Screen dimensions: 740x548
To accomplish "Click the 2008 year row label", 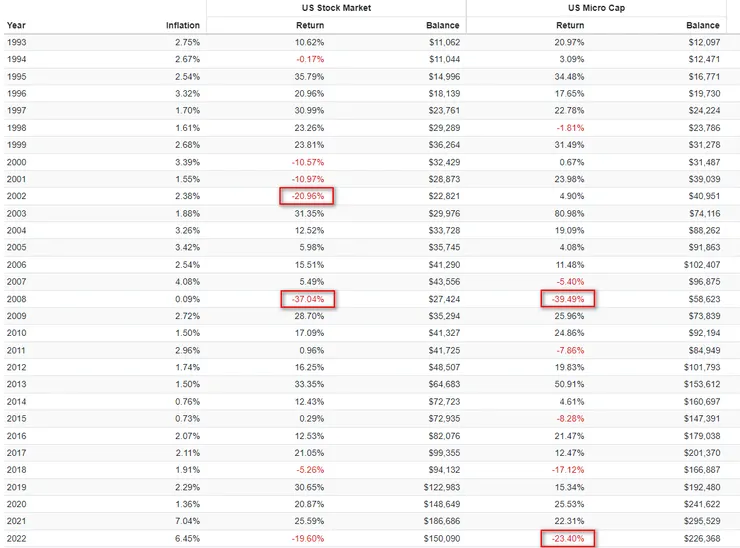I will click(x=17, y=299).
